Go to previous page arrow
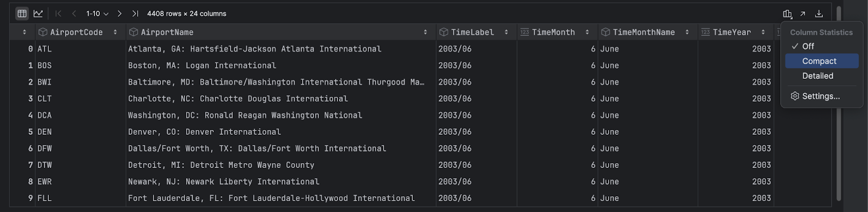The image size is (868, 212). click(74, 14)
